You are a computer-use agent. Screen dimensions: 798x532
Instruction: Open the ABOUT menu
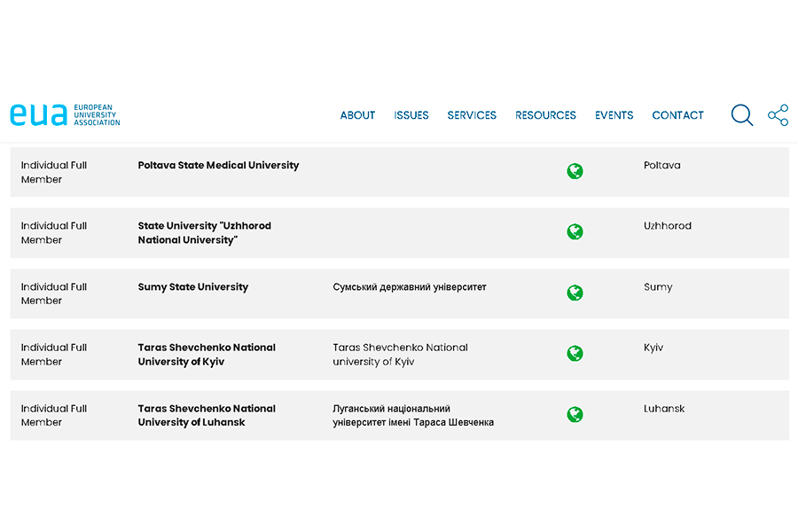point(357,115)
